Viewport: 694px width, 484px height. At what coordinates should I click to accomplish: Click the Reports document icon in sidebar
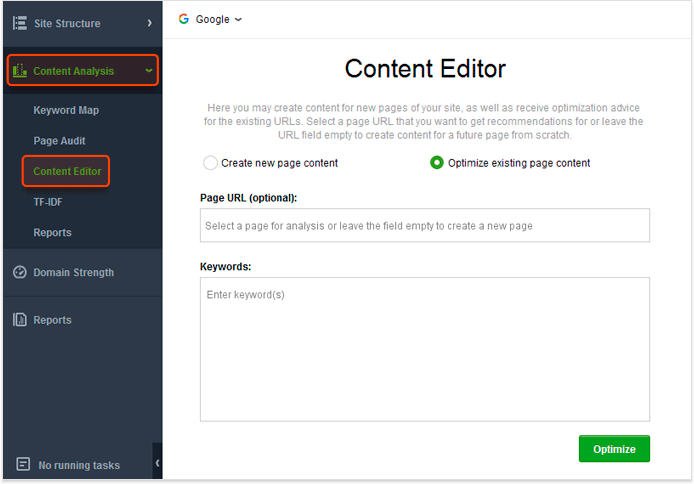coord(19,319)
